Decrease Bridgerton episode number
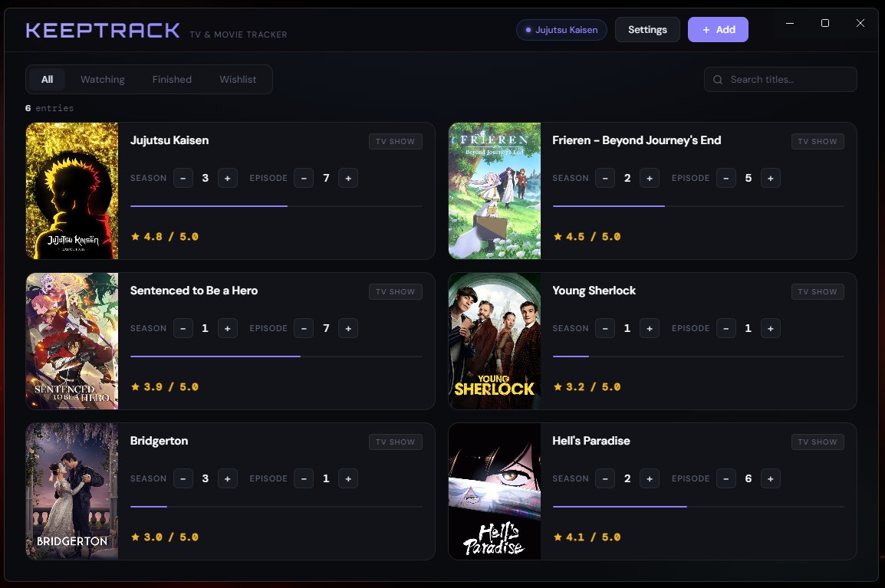 304,478
